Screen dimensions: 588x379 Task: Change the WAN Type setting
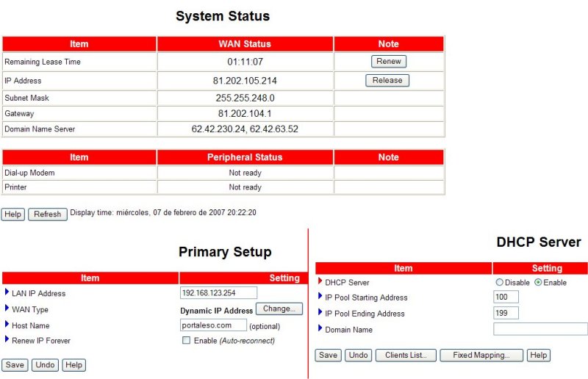[279, 309]
